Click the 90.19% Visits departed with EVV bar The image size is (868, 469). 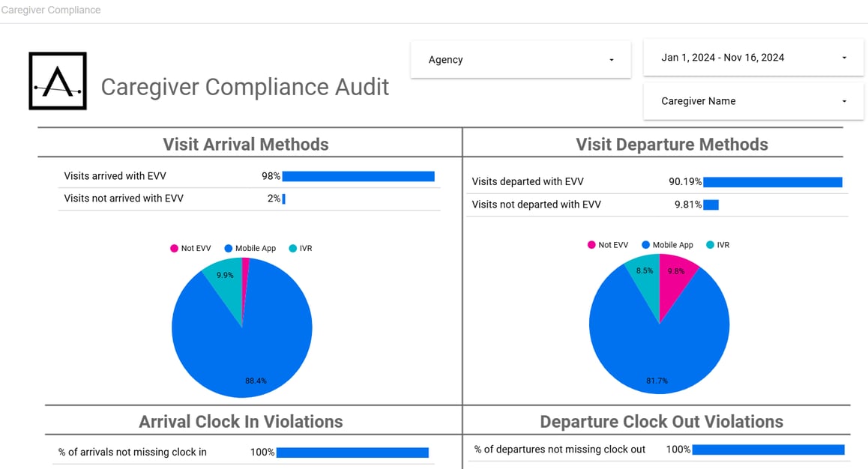pyautogui.click(x=772, y=182)
